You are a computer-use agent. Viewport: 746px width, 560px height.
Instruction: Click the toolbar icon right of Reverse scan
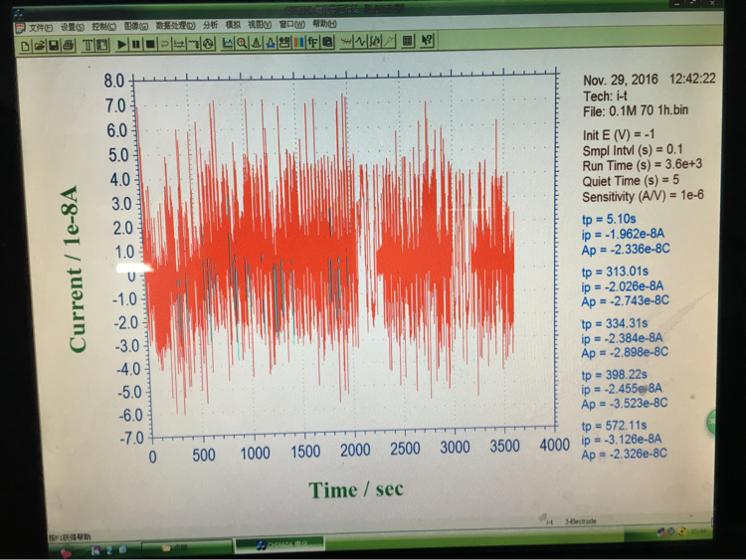tap(179, 44)
